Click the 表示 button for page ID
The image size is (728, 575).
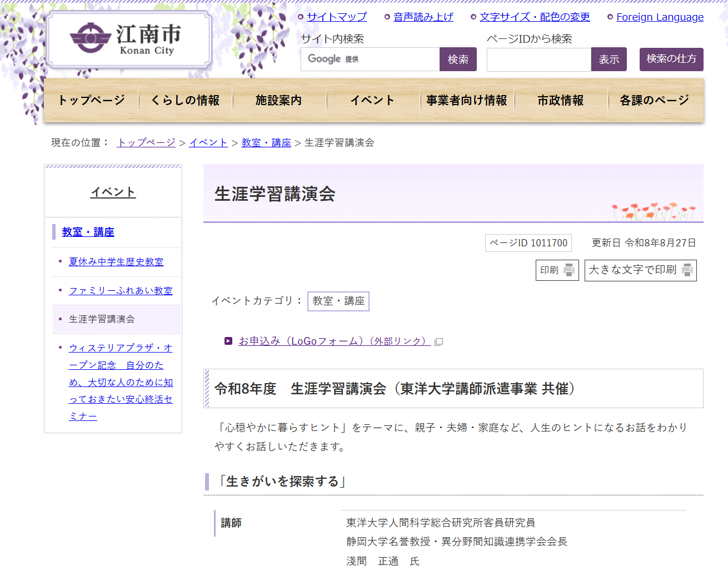609,60
